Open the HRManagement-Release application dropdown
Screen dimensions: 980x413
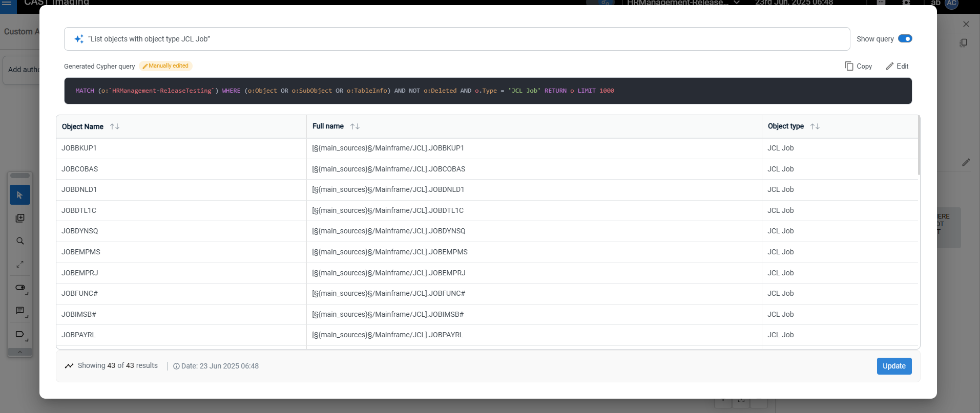[x=683, y=3]
